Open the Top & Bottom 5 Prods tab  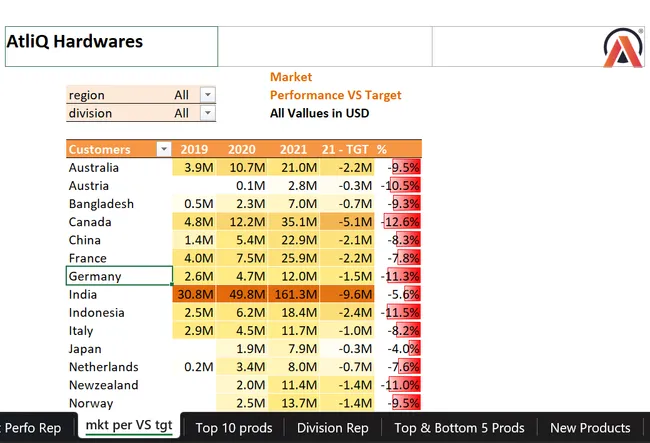click(x=459, y=428)
